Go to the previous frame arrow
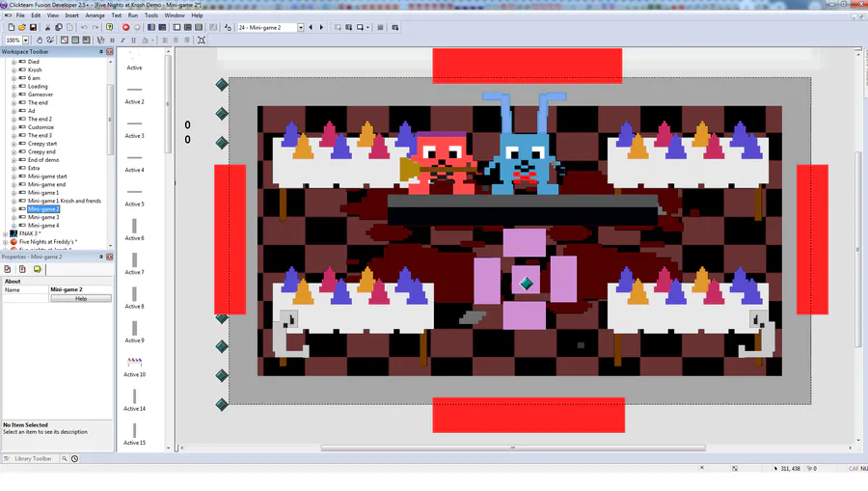This screenshot has height=491, width=868. [x=311, y=27]
